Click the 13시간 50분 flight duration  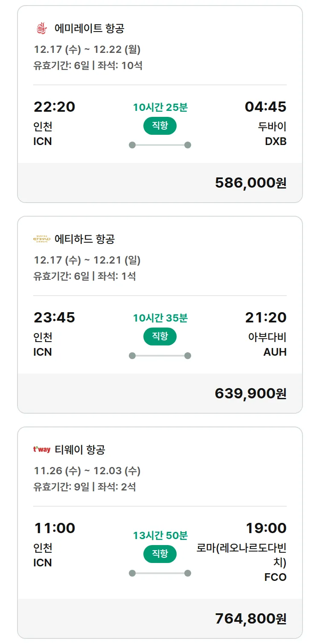click(160, 535)
